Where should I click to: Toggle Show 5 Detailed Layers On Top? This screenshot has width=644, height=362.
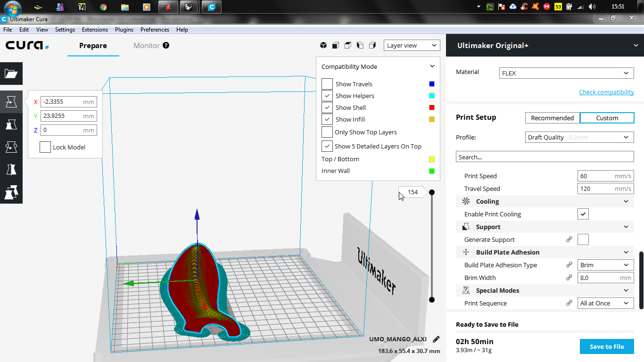click(x=327, y=146)
